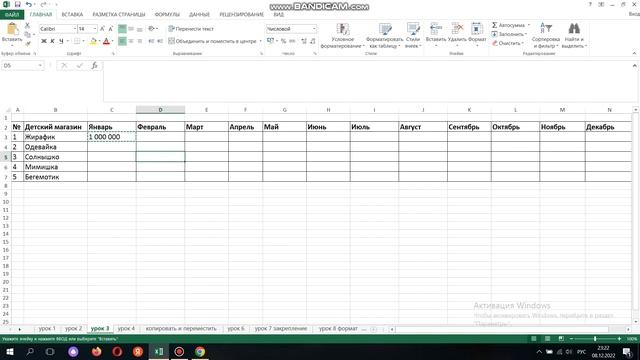Open the Font group dialog launcher

[113, 53]
